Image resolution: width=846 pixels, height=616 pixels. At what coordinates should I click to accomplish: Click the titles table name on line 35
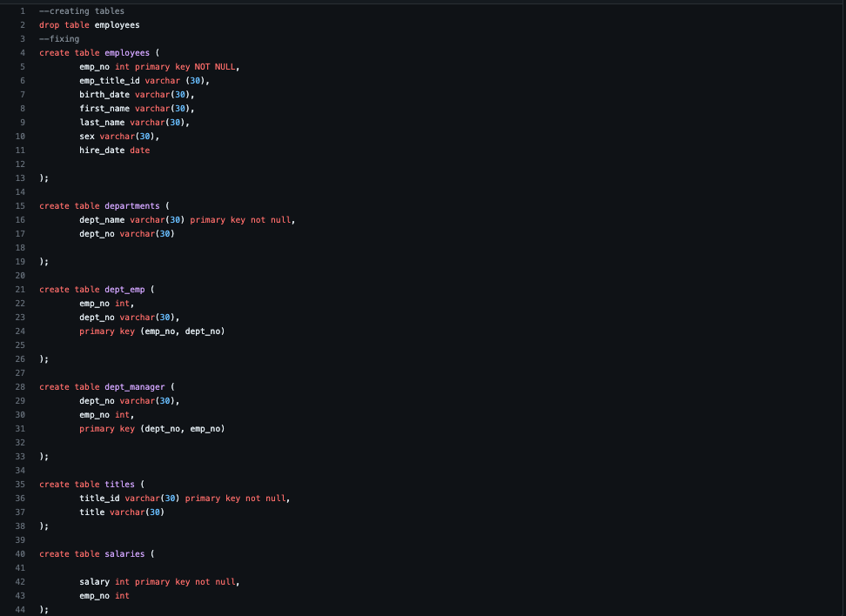point(119,484)
